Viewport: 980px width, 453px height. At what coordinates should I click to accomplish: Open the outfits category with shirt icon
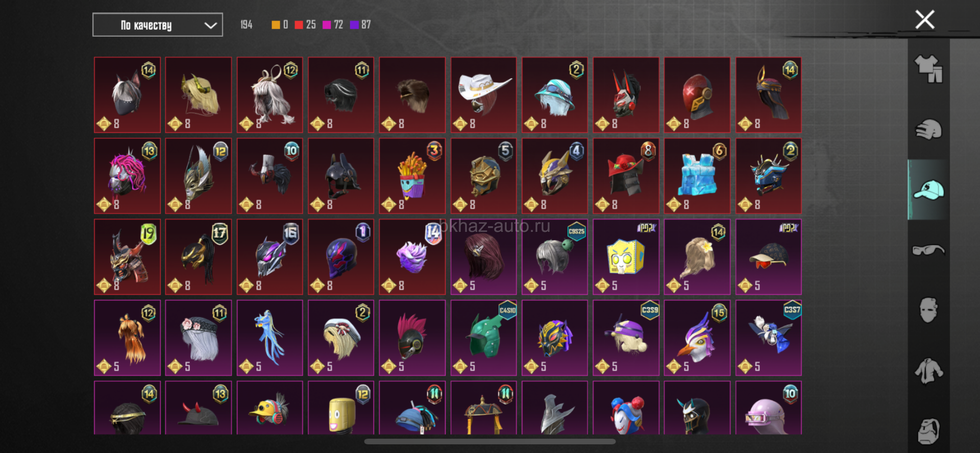click(928, 69)
